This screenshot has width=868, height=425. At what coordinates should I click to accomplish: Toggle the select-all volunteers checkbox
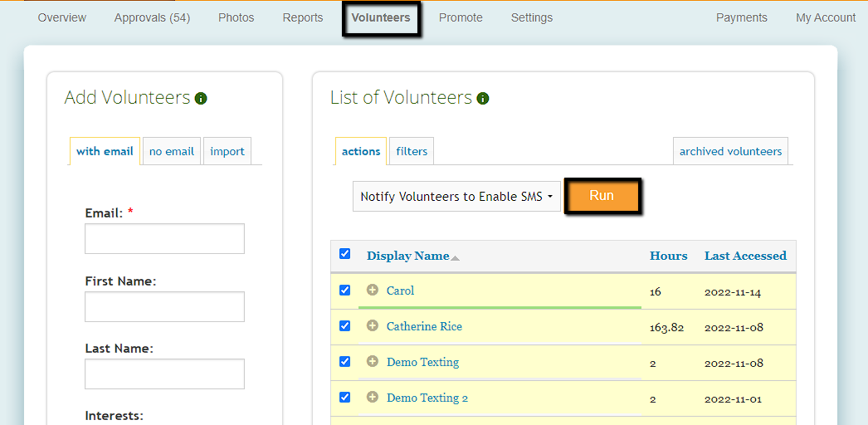pos(345,254)
